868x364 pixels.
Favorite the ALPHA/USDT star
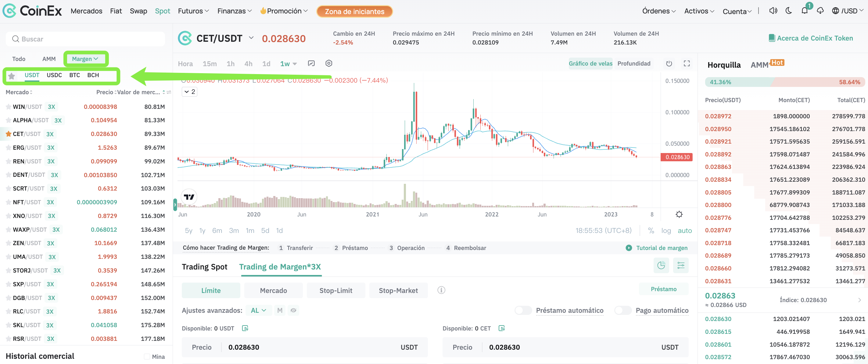(9, 120)
